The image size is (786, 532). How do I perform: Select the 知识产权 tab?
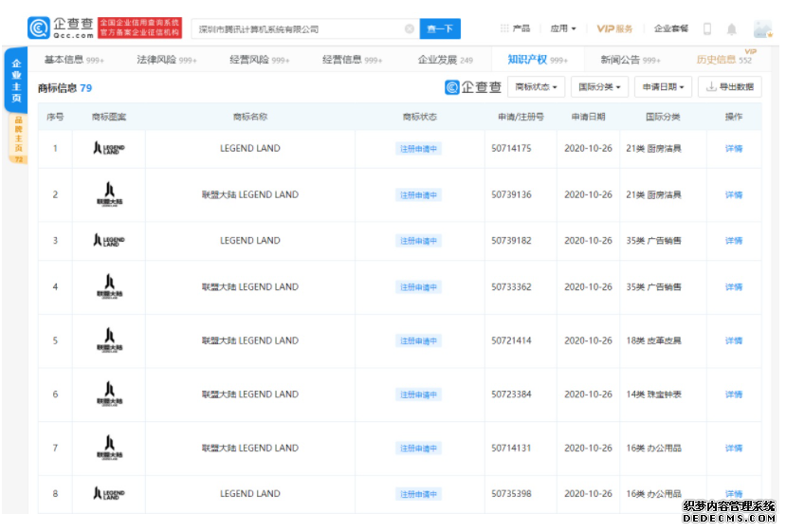tap(538, 60)
